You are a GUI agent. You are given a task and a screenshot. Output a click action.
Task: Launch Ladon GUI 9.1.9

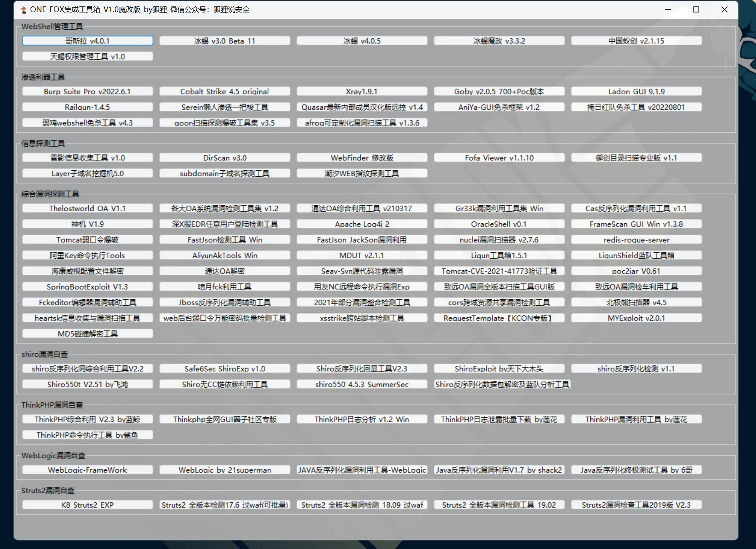pos(636,92)
